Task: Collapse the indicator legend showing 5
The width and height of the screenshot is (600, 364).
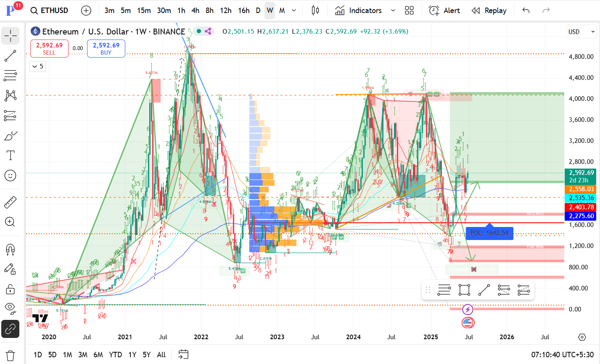Action: pos(37,66)
